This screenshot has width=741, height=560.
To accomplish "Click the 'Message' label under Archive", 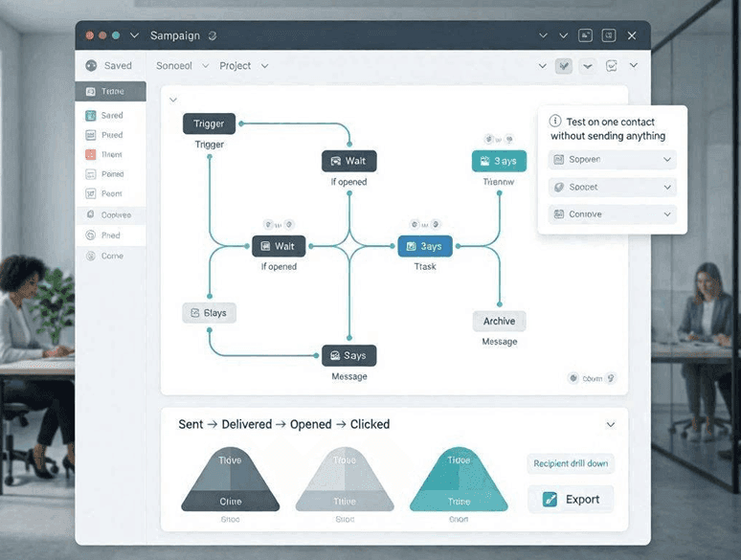I will click(500, 342).
